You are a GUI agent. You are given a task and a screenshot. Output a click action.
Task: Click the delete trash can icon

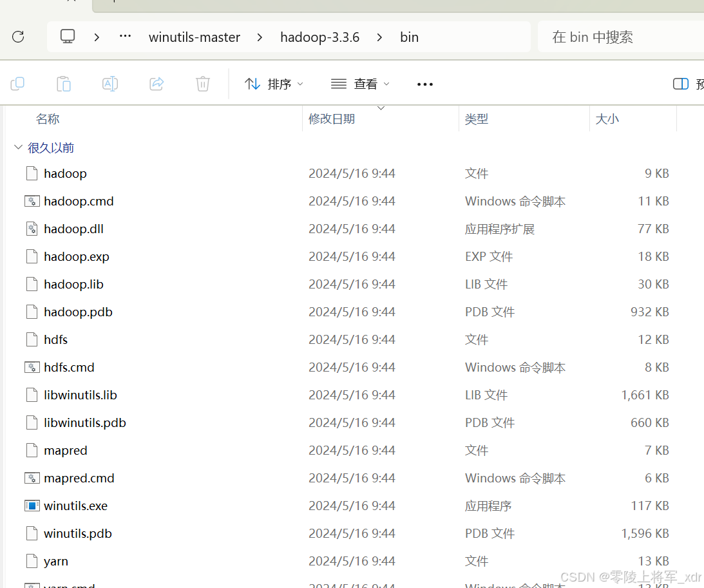pyautogui.click(x=203, y=84)
